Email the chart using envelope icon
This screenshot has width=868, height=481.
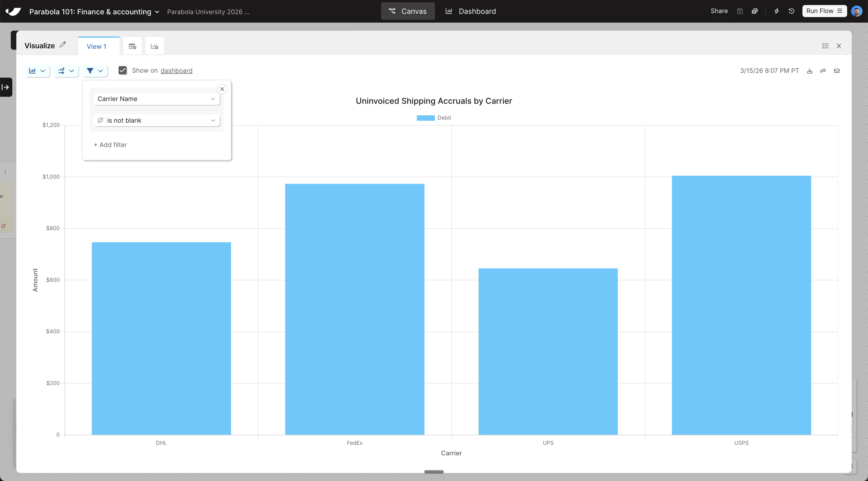[837, 71]
